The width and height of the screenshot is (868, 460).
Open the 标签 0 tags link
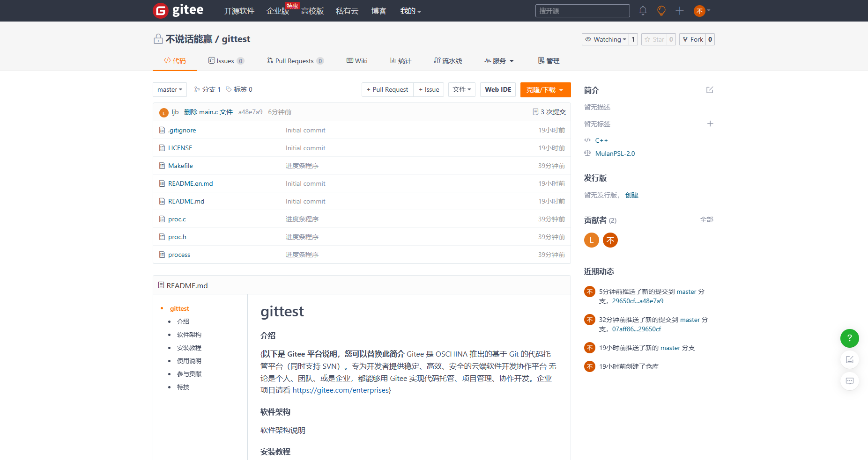[x=239, y=89]
